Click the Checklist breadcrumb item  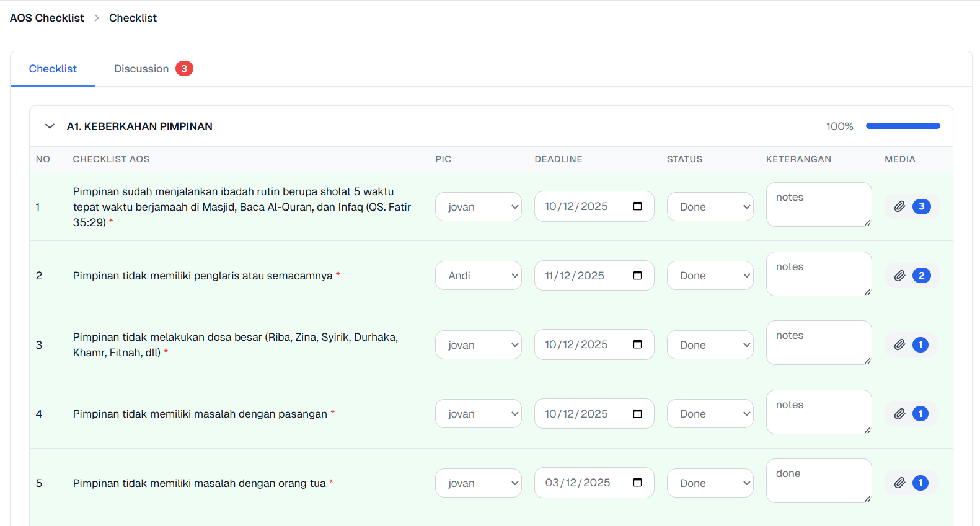133,18
